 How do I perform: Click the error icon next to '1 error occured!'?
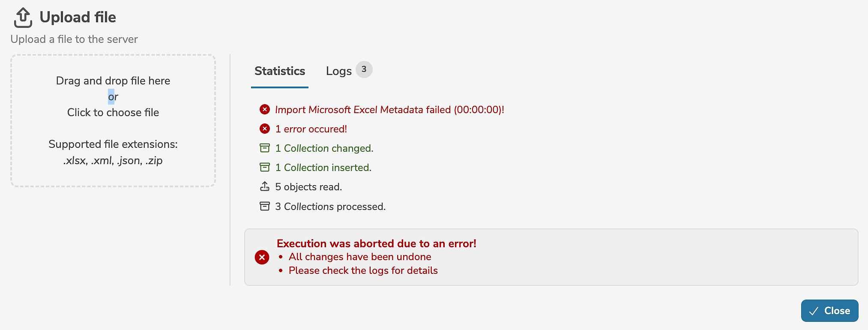pyautogui.click(x=264, y=129)
